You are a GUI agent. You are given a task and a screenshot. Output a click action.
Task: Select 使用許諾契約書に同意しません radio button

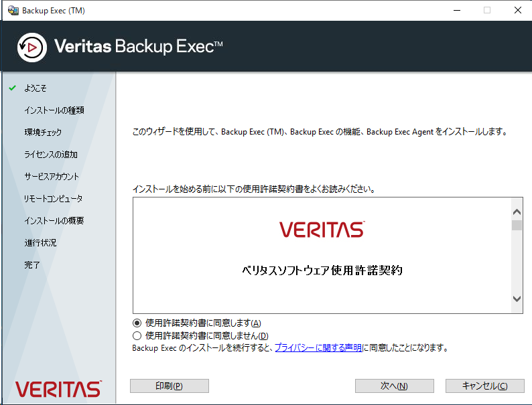coord(137,336)
